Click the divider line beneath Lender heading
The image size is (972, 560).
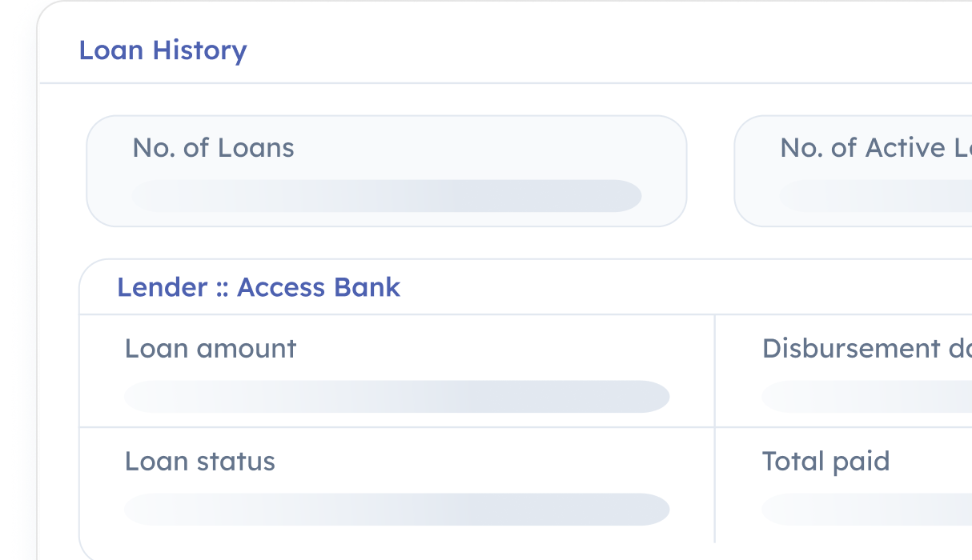(x=396, y=314)
